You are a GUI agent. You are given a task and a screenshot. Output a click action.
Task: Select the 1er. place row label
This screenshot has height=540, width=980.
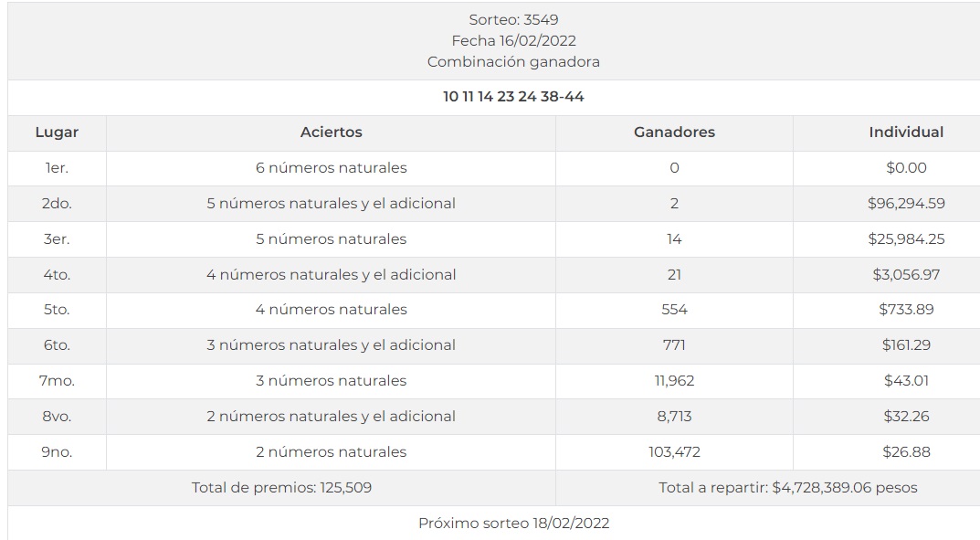point(57,168)
